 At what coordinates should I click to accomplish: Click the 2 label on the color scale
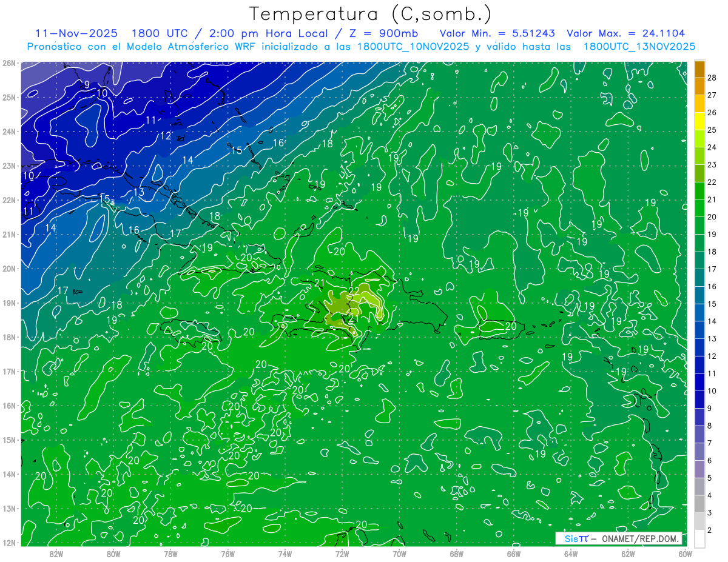709,530
